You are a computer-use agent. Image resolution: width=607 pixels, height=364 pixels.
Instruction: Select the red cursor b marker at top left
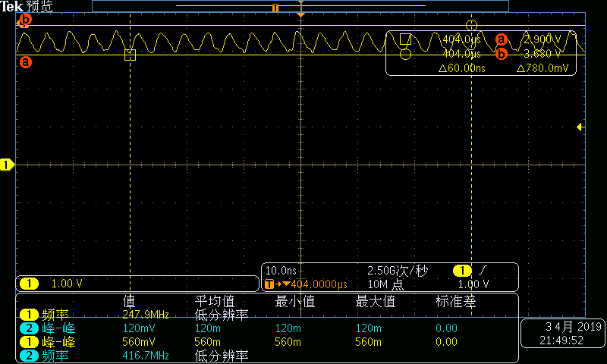pos(26,19)
